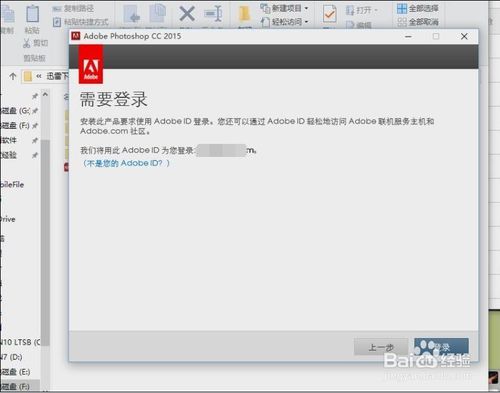Open the 打开 dropdown in Explorer ribbon

362,10
